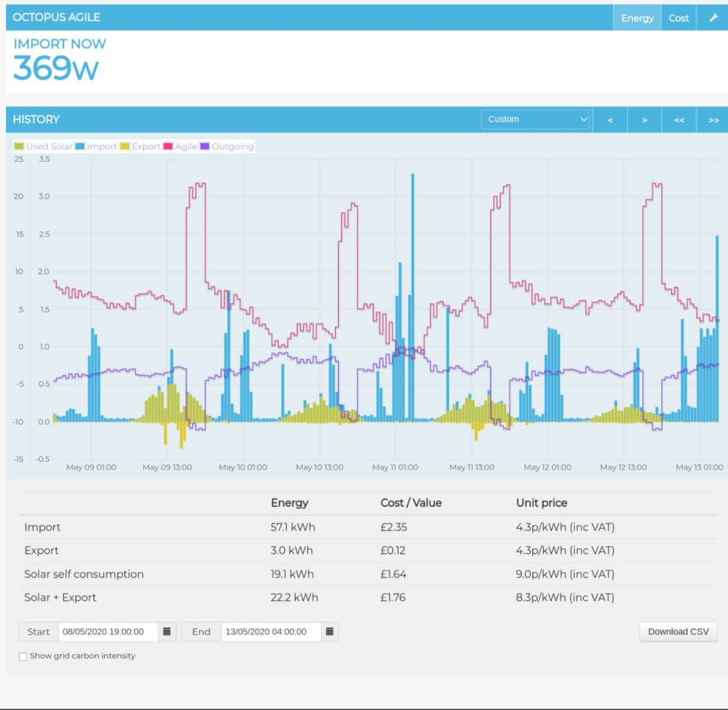Click the Download CSV button
This screenshot has height=710, width=728.
tap(678, 631)
